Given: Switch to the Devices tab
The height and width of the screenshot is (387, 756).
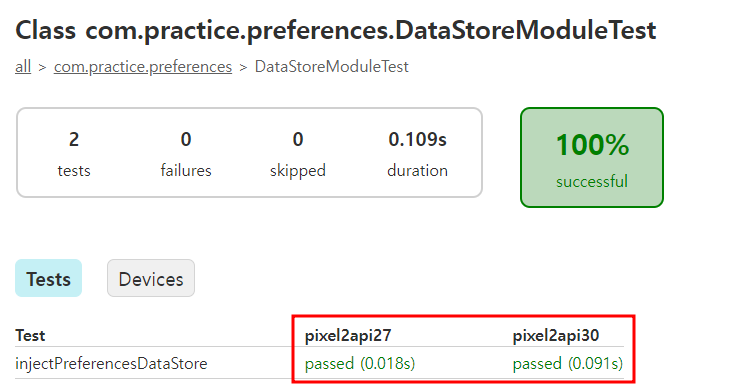Looking at the screenshot, I should [151, 279].
